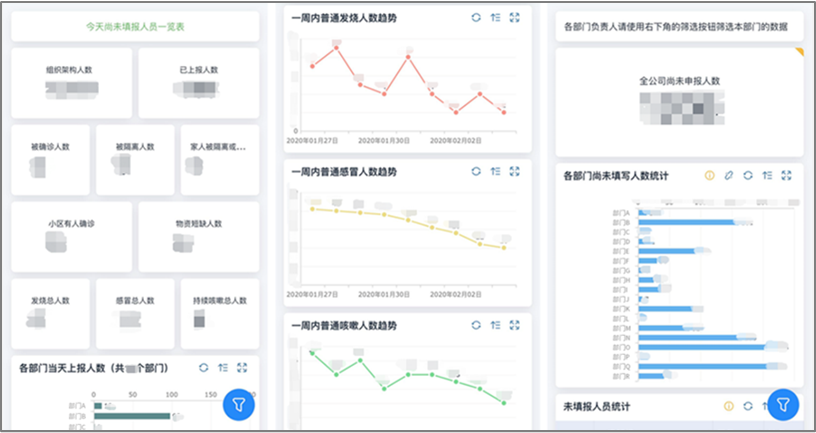The height and width of the screenshot is (433, 816).
Task: Sort the 各部门尚未填写人数统计 bars
Action: pos(767,176)
